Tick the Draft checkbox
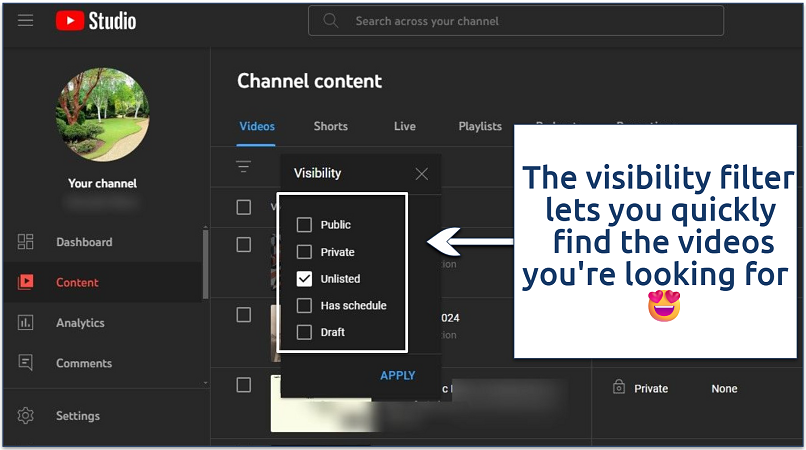Viewport: 806px width, 450px height. [x=305, y=332]
